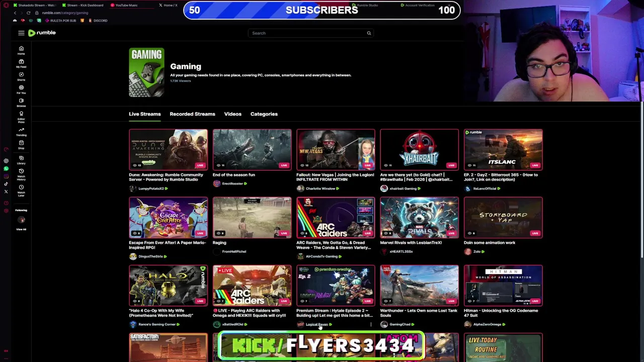Open Library from the sidebar
Viewport: 644px width, 362px height.
tap(21, 160)
